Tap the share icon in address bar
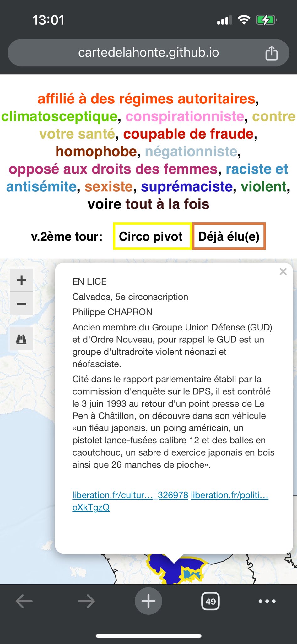Viewport: 297px width, 644px height. pyautogui.click(x=271, y=53)
